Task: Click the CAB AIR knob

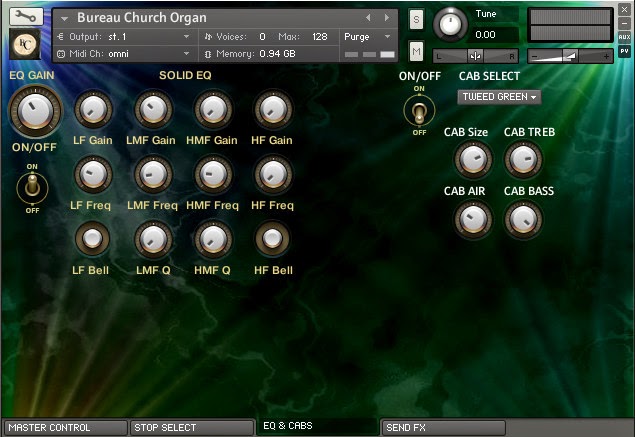Action: 473,219
